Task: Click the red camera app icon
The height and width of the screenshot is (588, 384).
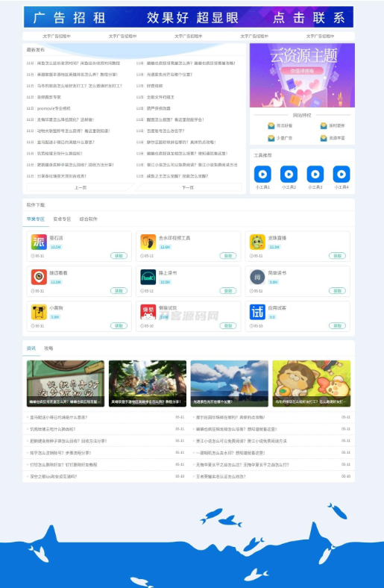Action: tap(39, 277)
